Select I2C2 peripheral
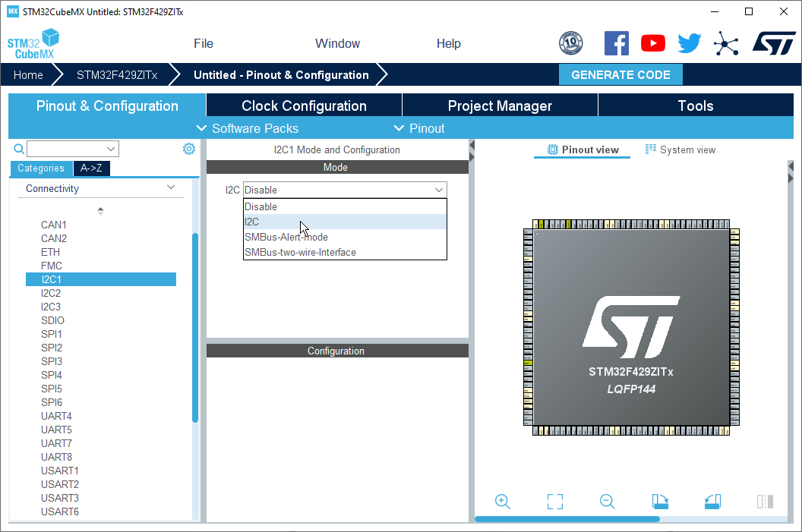The width and height of the screenshot is (802, 532). pyautogui.click(x=51, y=294)
